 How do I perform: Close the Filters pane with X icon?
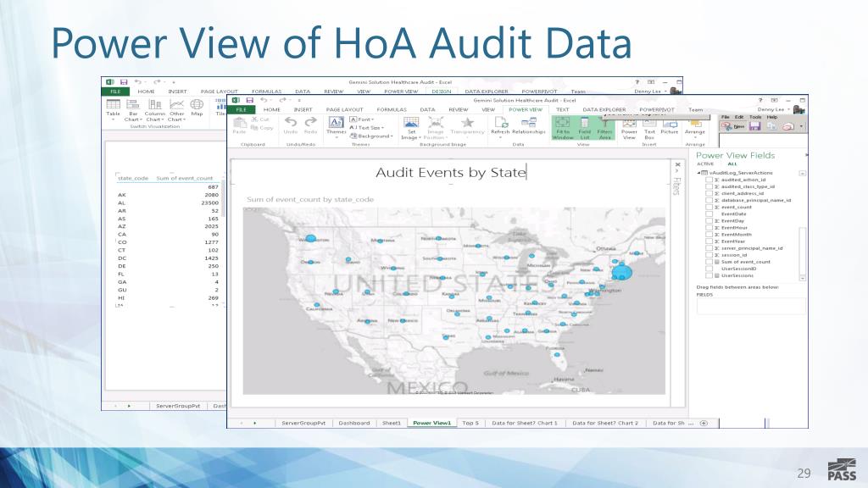[677, 164]
